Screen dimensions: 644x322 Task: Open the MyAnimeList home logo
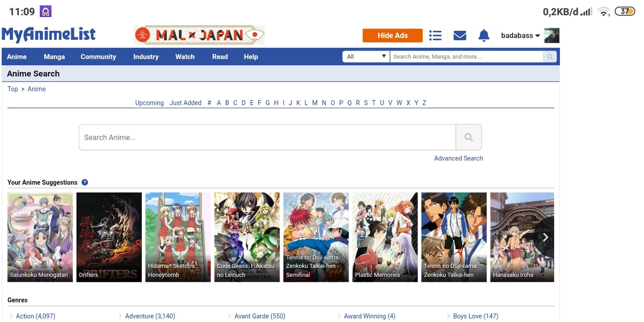(49, 35)
